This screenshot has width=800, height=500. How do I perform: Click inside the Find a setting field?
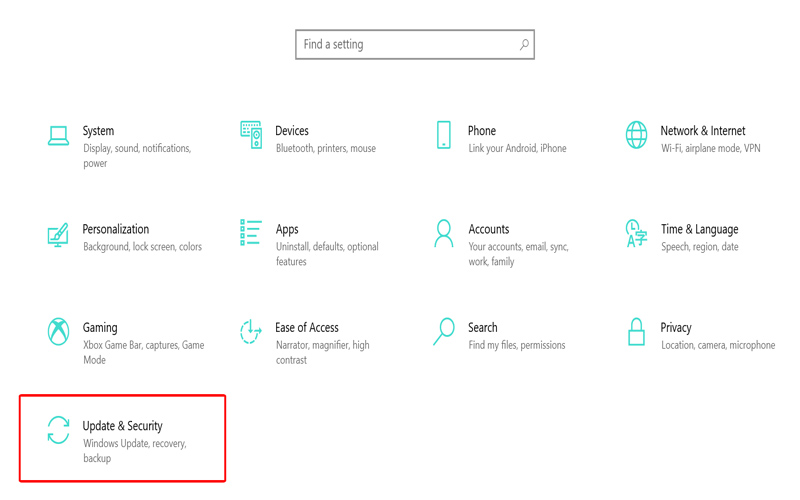tap(405, 45)
